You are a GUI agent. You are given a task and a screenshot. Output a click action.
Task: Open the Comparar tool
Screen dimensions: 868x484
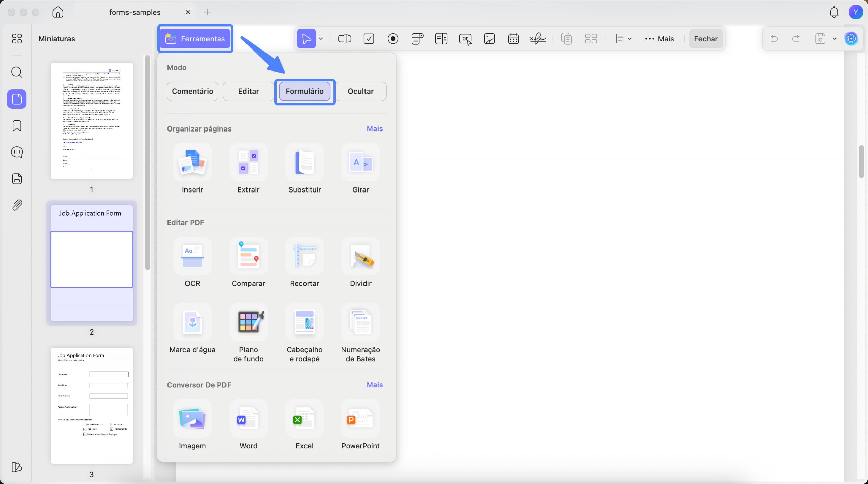point(248,262)
